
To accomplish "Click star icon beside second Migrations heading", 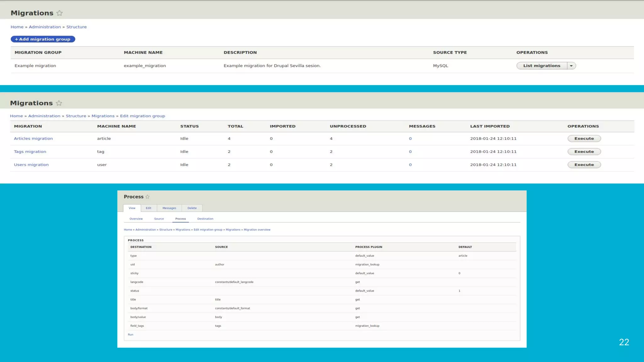I will tap(59, 103).
